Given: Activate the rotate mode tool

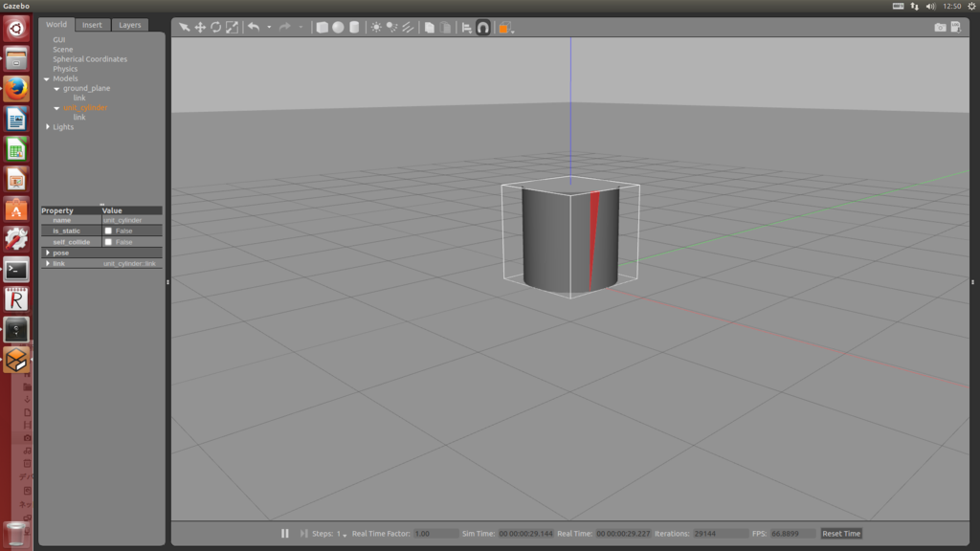Looking at the screenshot, I should tap(215, 27).
